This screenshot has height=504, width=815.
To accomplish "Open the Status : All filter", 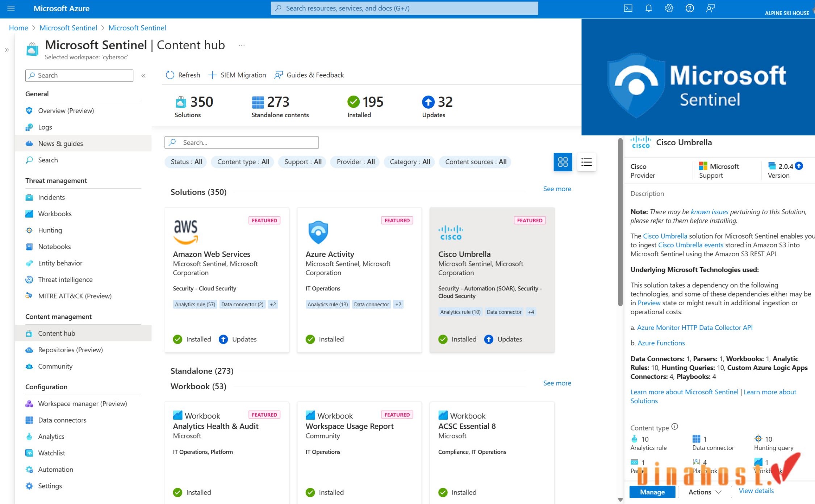I will [186, 162].
